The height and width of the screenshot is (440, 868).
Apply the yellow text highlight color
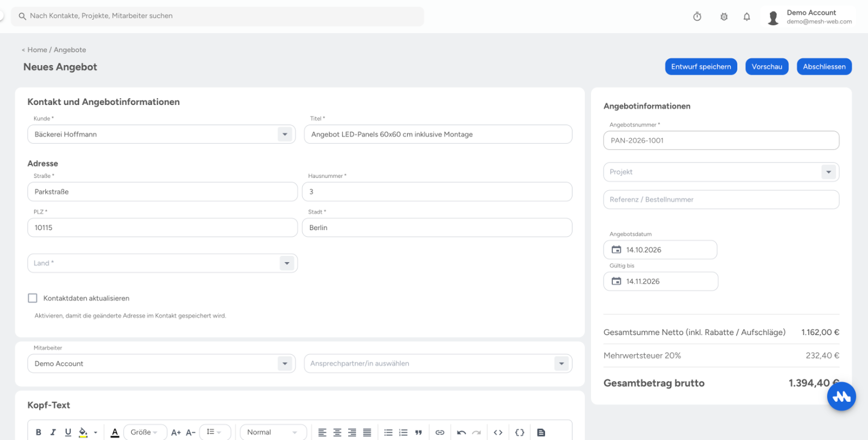[83, 432]
